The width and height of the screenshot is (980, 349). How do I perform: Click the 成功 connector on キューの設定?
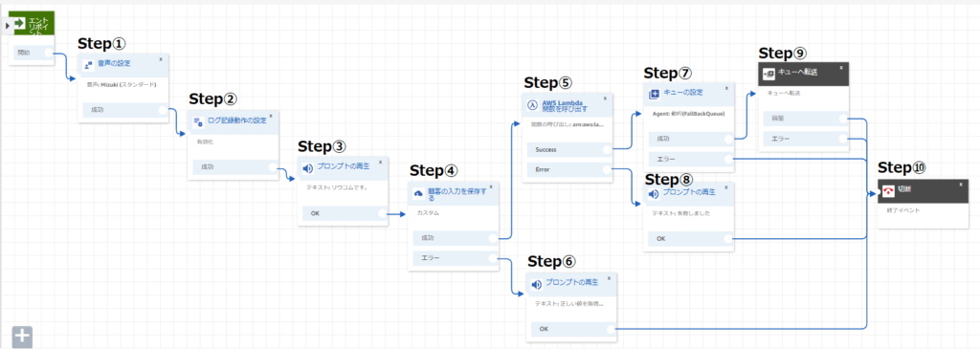[x=728, y=140]
